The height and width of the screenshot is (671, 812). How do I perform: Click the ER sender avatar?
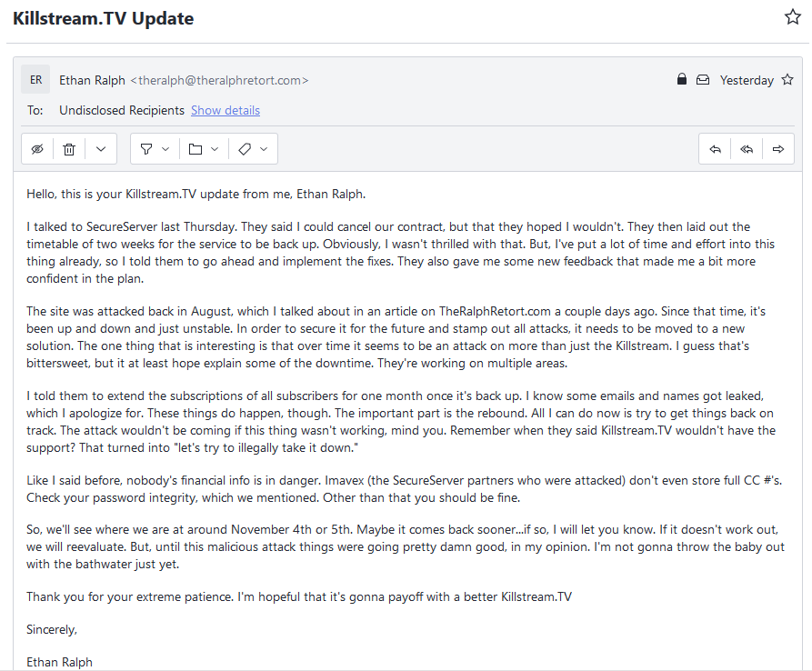pyautogui.click(x=35, y=80)
